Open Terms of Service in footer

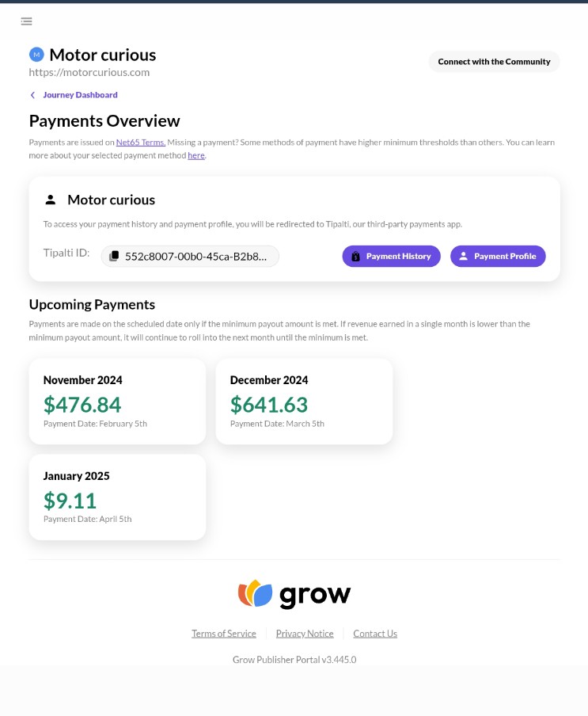pyautogui.click(x=223, y=634)
